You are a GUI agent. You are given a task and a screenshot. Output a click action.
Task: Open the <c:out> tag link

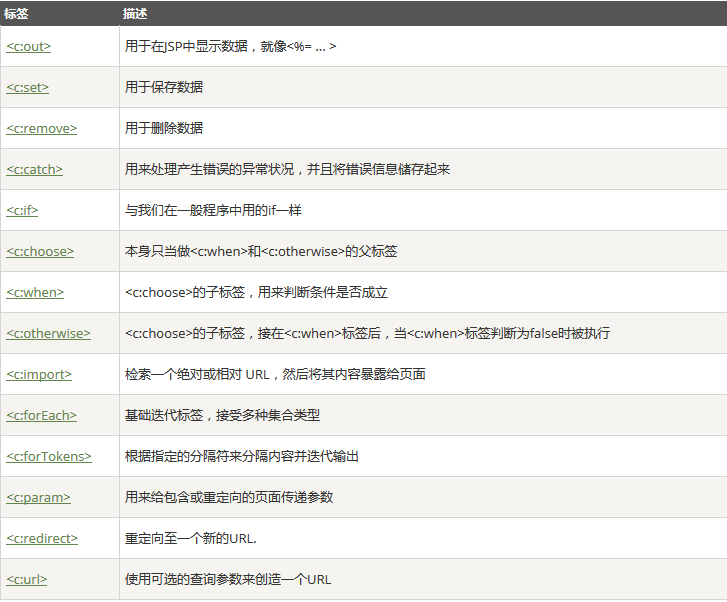29,46
